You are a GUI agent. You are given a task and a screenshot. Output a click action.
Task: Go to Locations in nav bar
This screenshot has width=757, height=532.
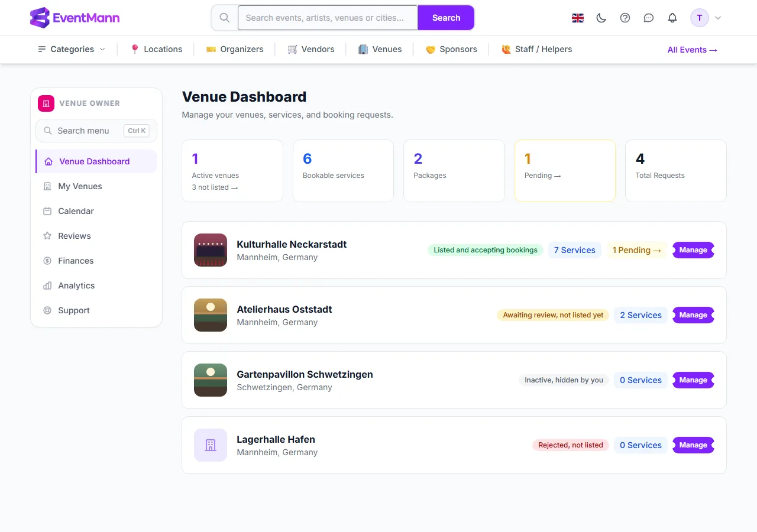coord(156,49)
